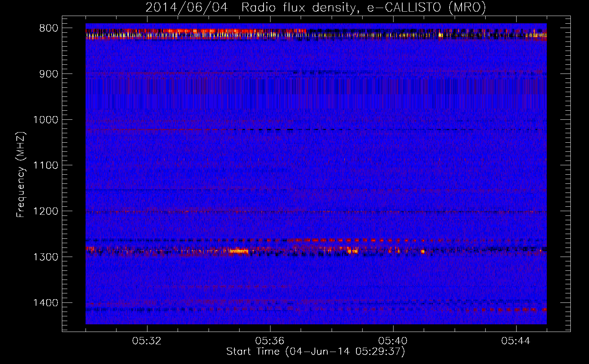The width and height of the screenshot is (589, 364).
Task: Click the 1400 frequency axis label
Action: pyautogui.click(x=46, y=302)
